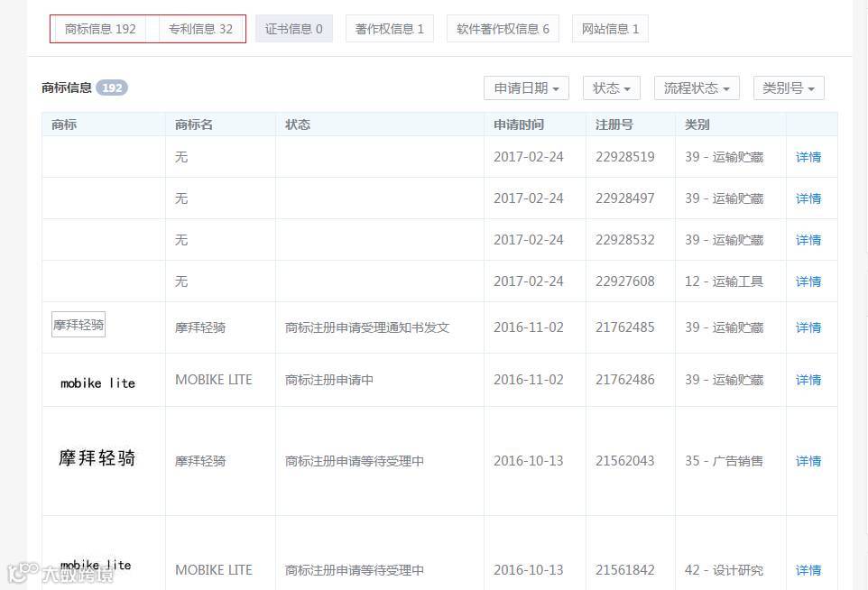Viewport: 868px width, 590px height.
Task: View 详情 for registration 21561842
Action: point(808,570)
